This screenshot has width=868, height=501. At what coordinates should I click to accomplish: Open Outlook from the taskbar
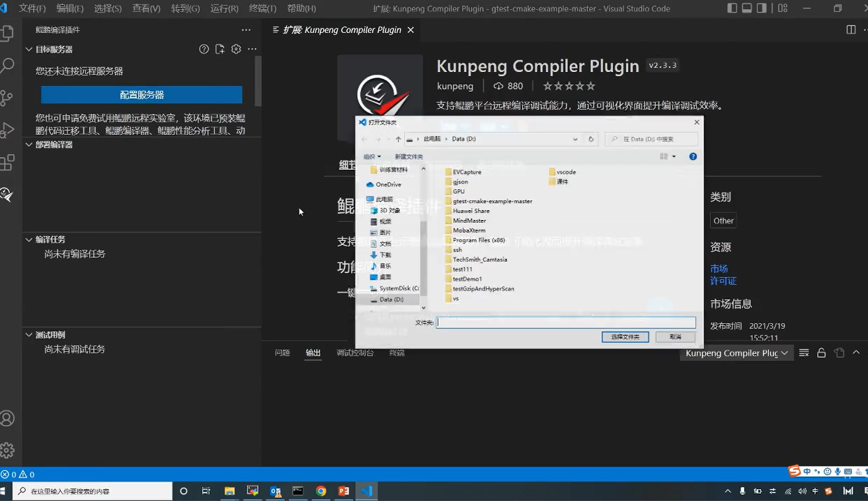coord(275,491)
